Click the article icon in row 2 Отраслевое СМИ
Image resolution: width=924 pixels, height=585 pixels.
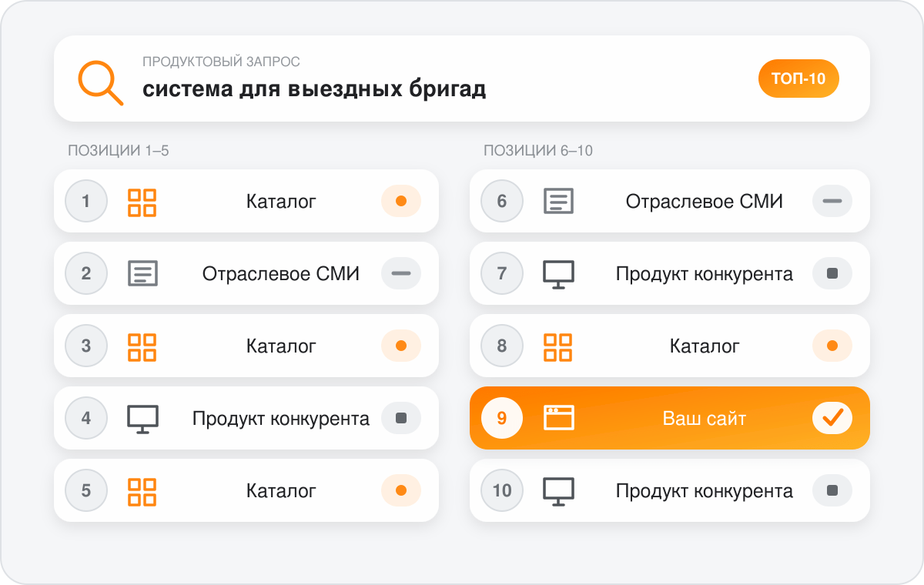click(142, 273)
